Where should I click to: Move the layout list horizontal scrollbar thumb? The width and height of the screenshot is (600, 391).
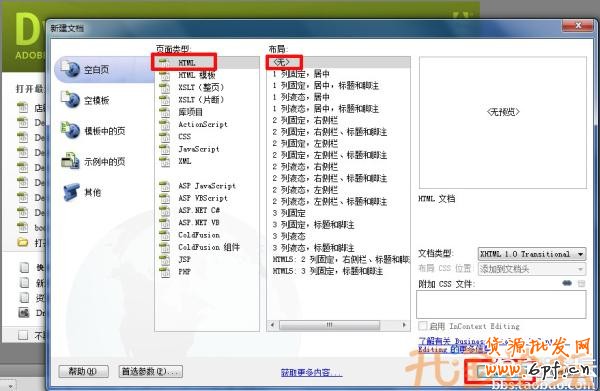click(329, 325)
